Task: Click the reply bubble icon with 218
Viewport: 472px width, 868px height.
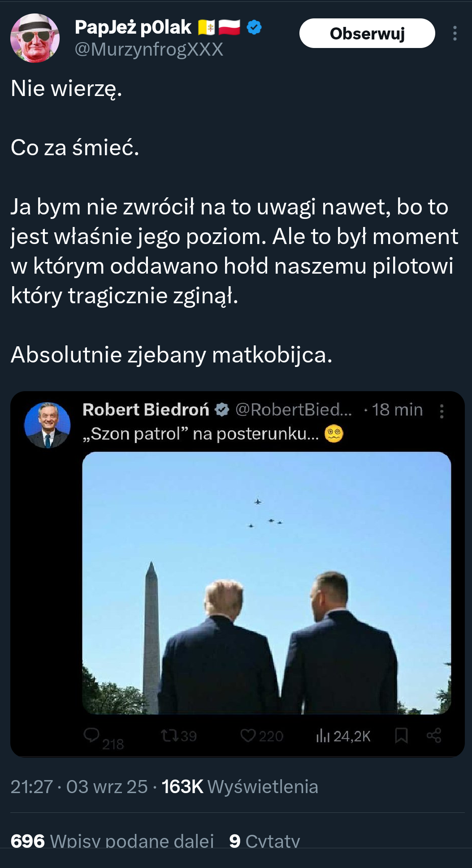Action: pos(92,735)
